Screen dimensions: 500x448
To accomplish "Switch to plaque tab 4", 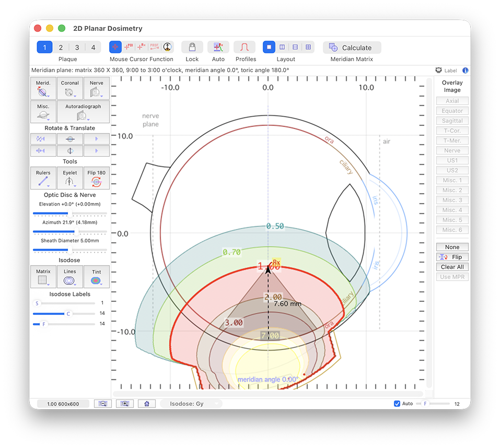I will tap(93, 48).
